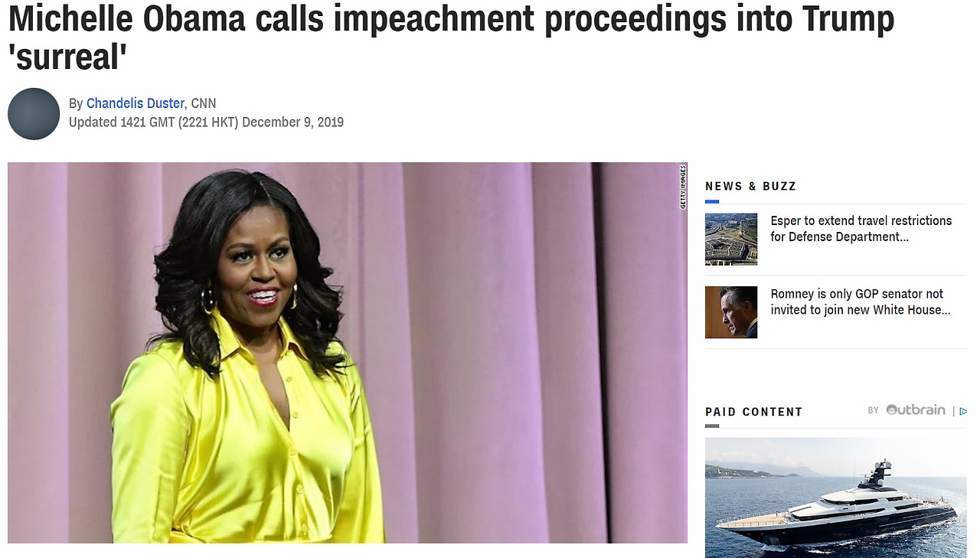The height and width of the screenshot is (558, 980).
Task: Click the blue underline beneath NEWS & BUZZ
Action: coord(712,201)
